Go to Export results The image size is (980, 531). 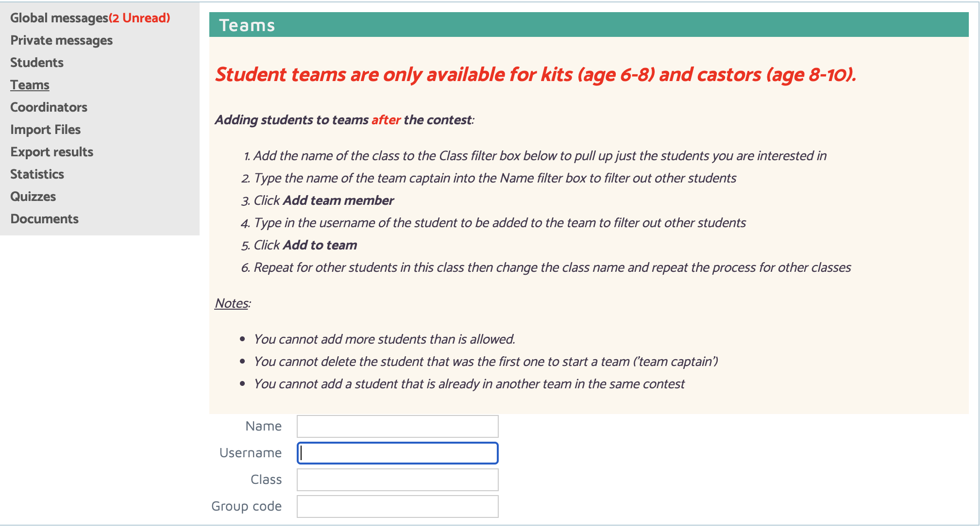52,152
